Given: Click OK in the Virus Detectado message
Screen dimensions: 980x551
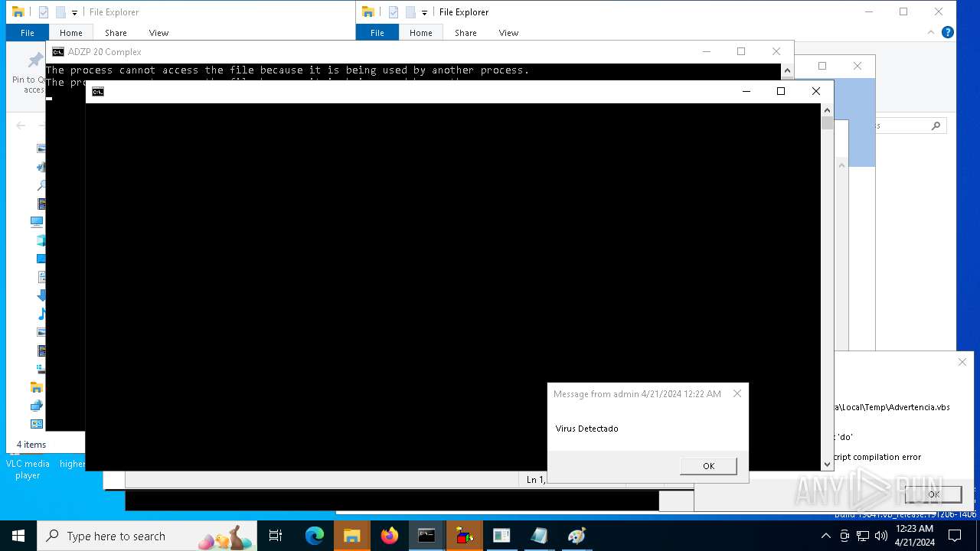Looking at the screenshot, I should [708, 466].
